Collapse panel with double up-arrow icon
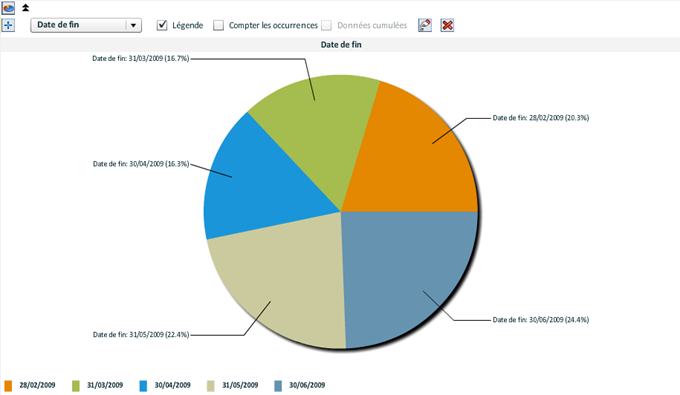 click(x=26, y=7)
